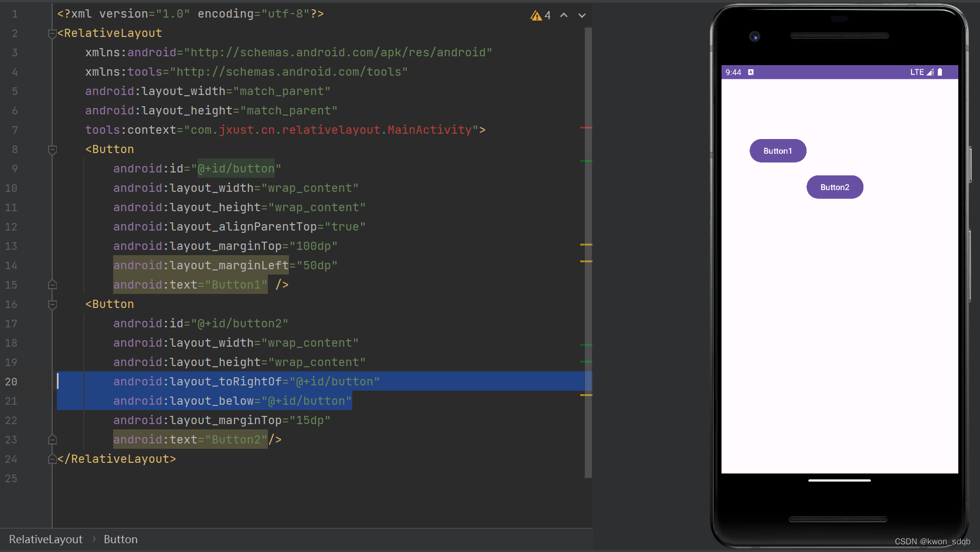Click layout_alignParentTop="true" attribute
This screenshot has width=980, height=552.
coord(239,227)
